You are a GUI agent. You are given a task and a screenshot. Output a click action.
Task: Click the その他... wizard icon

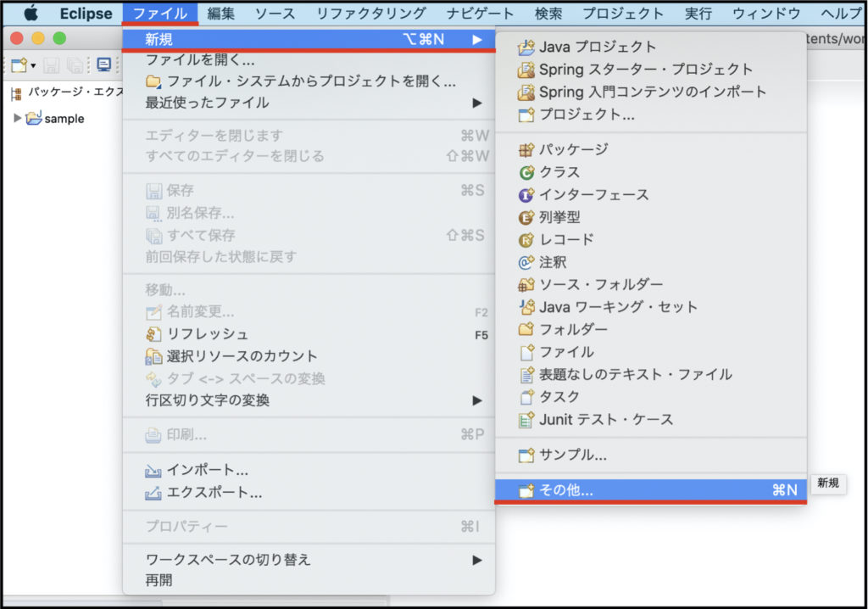(526, 490)
